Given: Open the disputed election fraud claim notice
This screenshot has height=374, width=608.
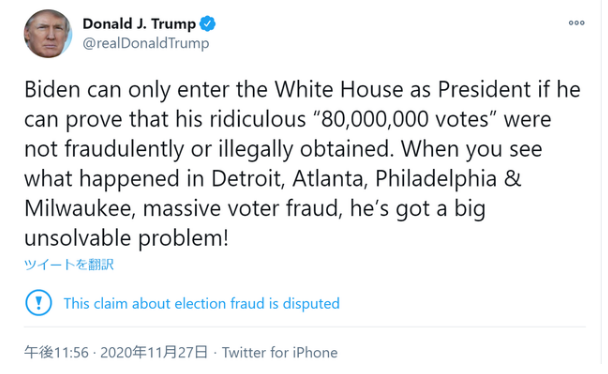Looking at the screenshot, I should pos(202,303).
